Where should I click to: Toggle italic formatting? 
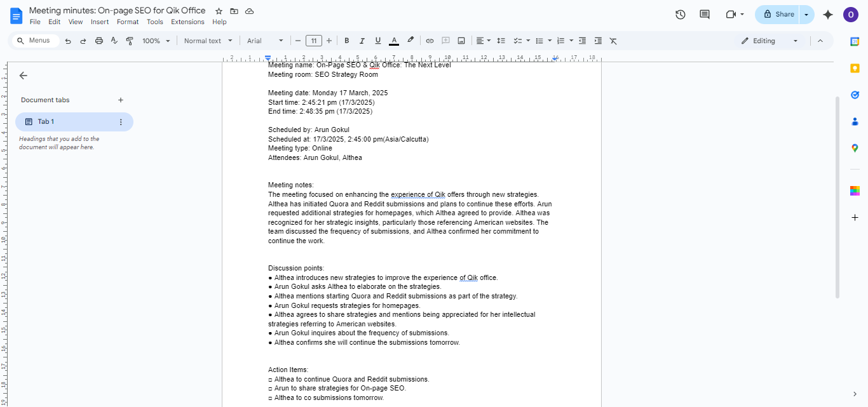tap(362, 41)
